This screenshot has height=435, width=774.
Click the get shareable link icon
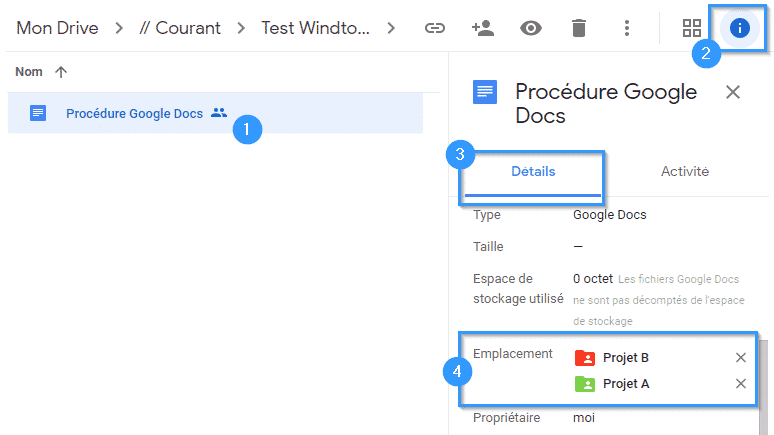tap(434, 28)
